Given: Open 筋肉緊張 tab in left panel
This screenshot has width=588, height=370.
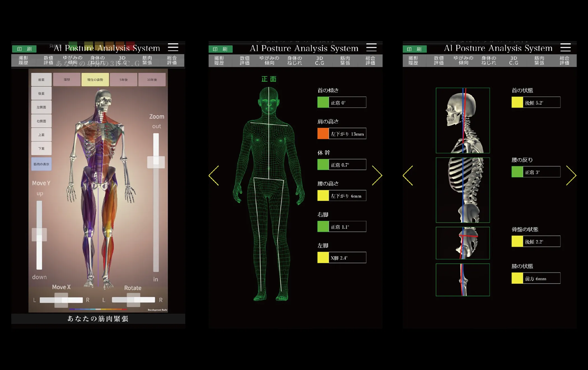Looking at the screenshot, I should click(147, 60).
